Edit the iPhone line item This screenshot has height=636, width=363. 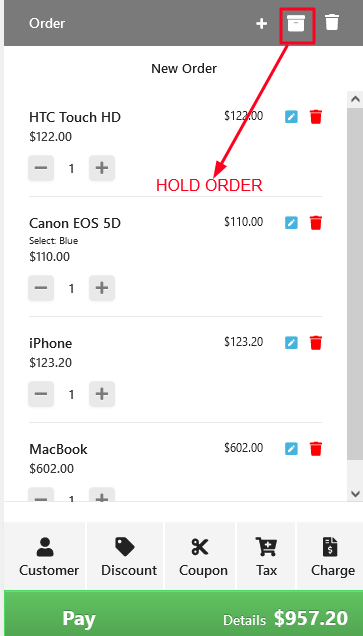(291, 343)
